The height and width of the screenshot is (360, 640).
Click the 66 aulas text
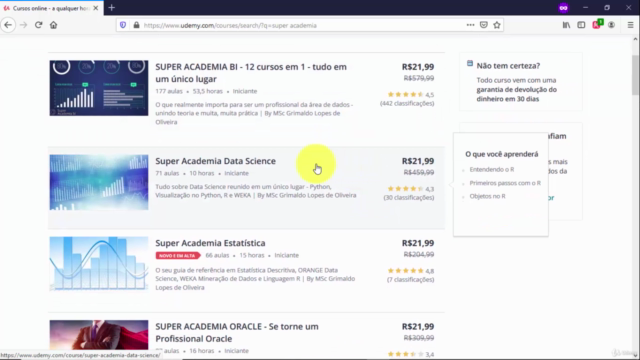[217, 255]
